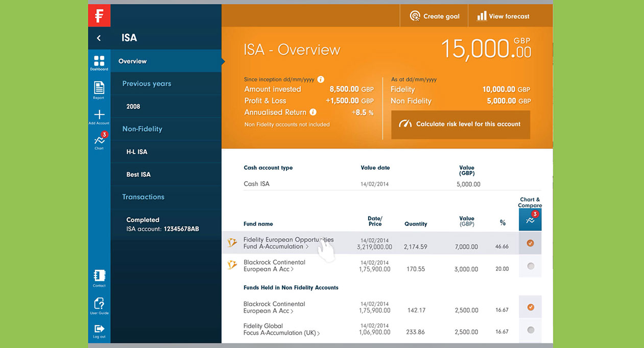Click the Create goal button
This screenshot has height=348, width=644.
pos(435,16)
